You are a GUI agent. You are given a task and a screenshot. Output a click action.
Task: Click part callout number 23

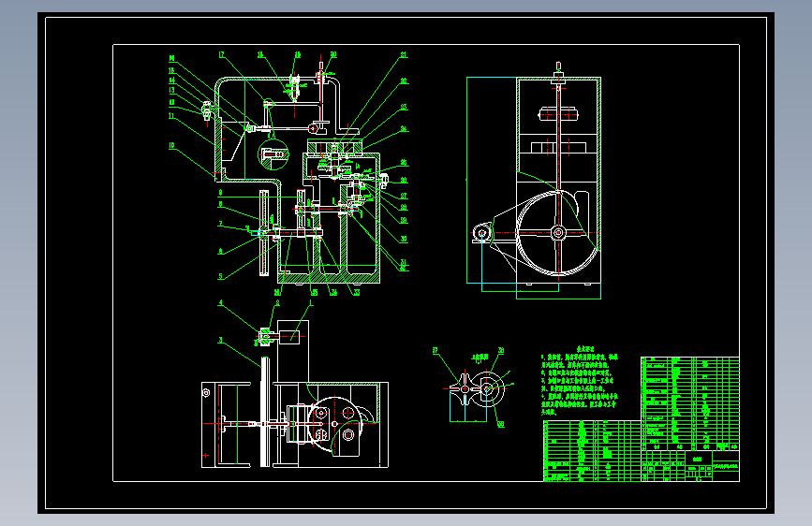point(404,108)
